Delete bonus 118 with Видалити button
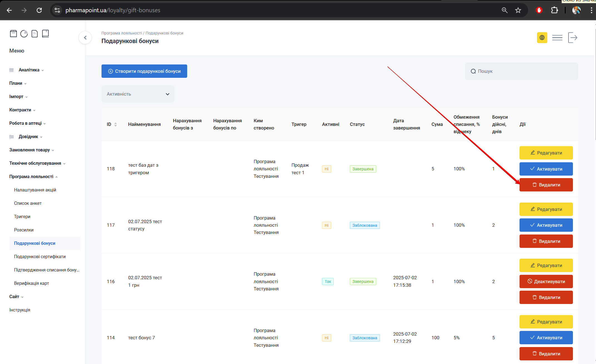This screenshot has width=596, height=364. click(546, 185)
